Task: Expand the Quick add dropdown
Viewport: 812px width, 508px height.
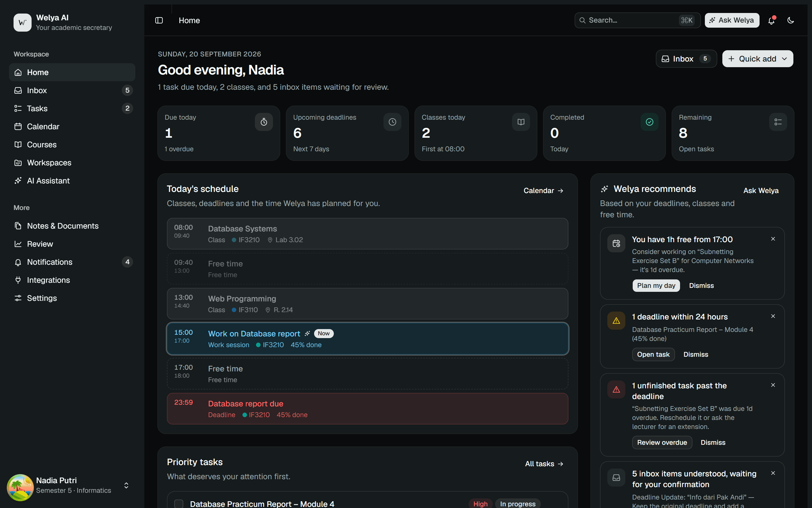Action: (758, 59)
